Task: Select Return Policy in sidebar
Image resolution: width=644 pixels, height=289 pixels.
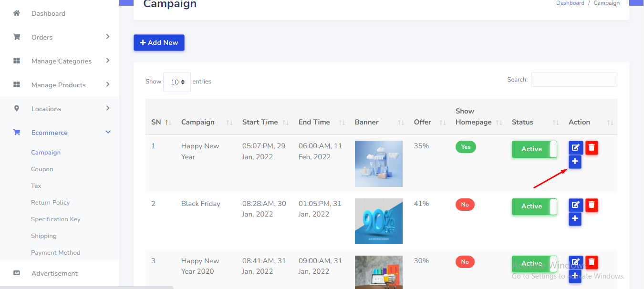Action: [x=50, y=203]
